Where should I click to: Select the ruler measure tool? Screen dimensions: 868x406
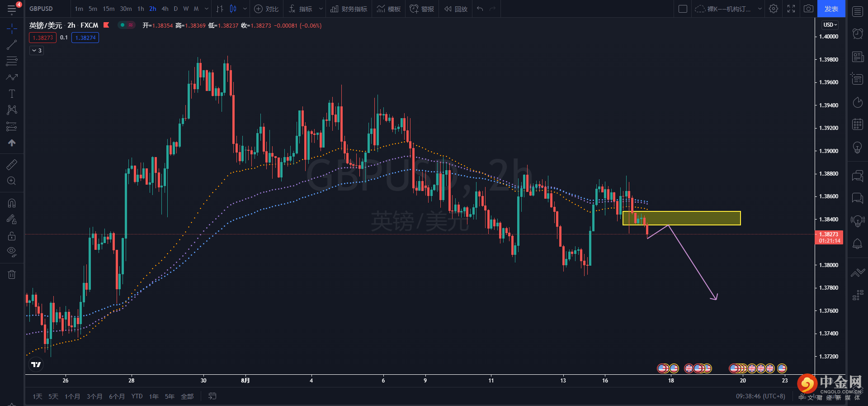12,164
